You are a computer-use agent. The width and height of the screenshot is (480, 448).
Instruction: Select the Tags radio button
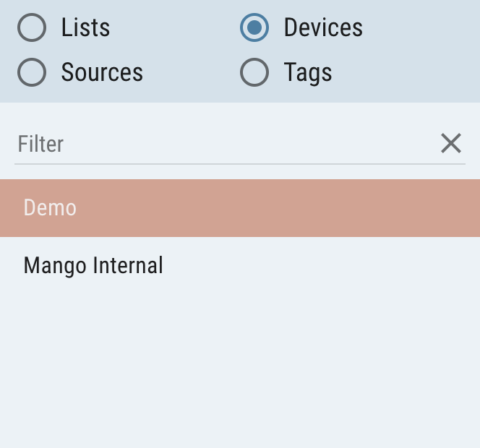click(x=254, y=72)
